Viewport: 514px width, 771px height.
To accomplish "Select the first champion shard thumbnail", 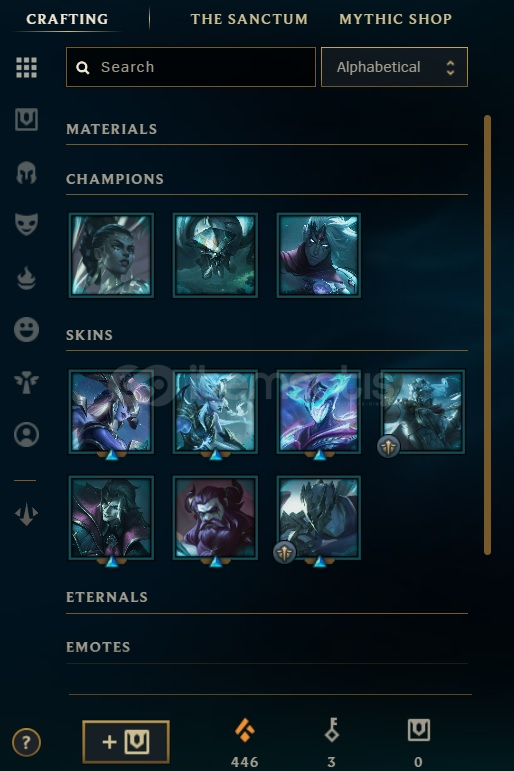I will [x=111, y=255].
